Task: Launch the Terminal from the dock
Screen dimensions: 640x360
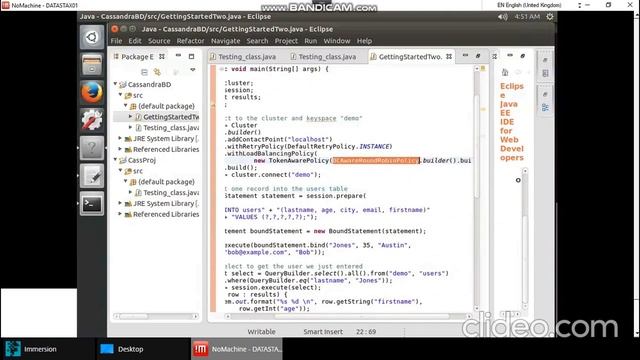Action: [92, 203]
